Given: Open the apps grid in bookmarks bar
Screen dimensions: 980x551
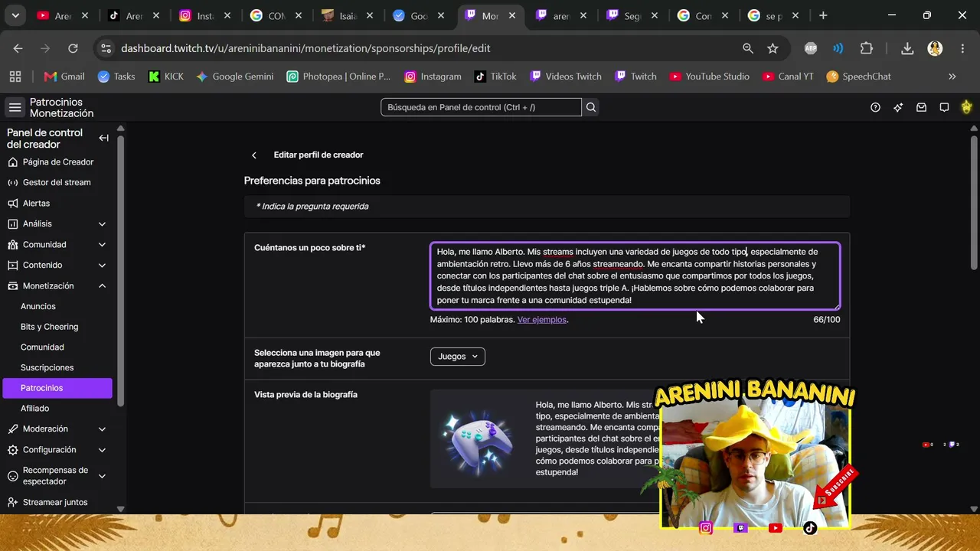Looking at the screenshot, I should tap(15, 77).
